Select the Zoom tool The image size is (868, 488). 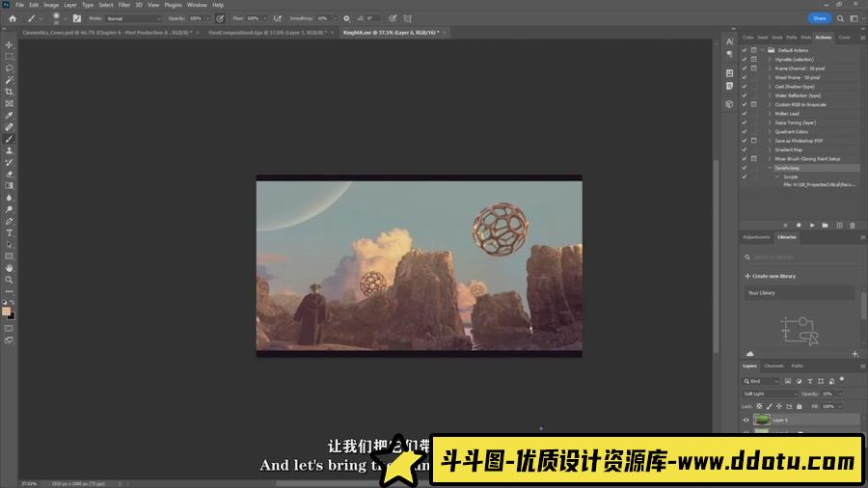[x=9, y=280]
